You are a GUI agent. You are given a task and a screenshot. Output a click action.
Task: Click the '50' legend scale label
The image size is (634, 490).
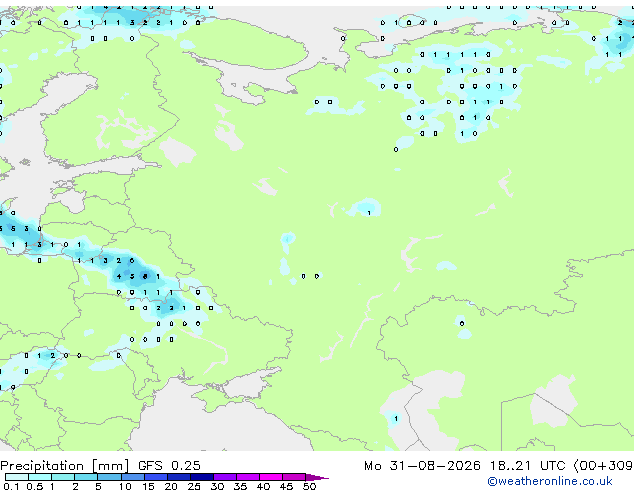pos(309,486)
